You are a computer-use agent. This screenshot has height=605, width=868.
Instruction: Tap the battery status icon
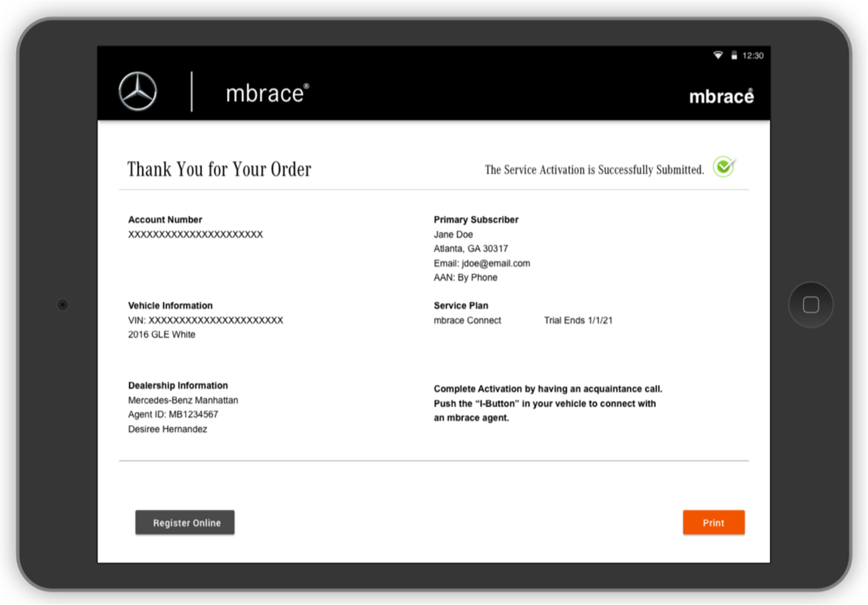click(x=734, y=56)
